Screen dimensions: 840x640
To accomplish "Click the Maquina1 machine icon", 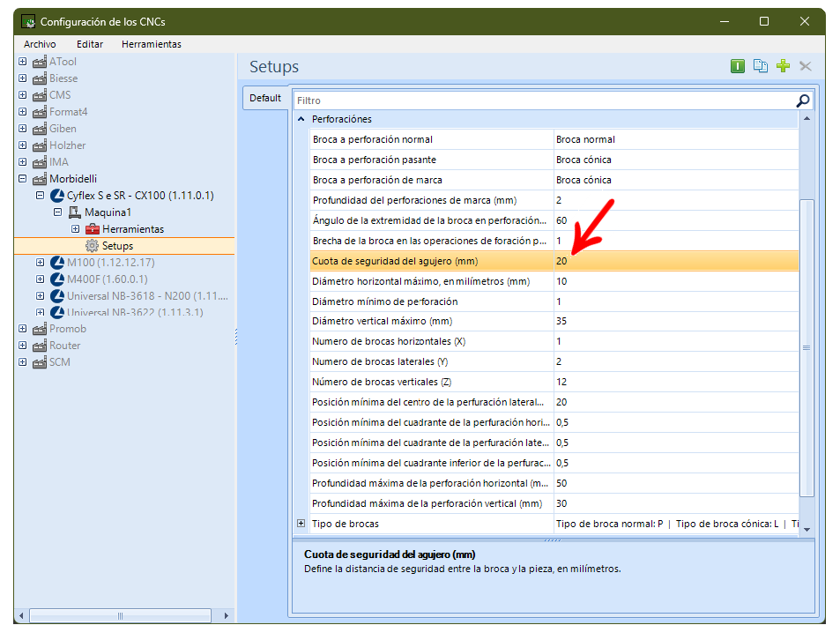I will [74, 212].
